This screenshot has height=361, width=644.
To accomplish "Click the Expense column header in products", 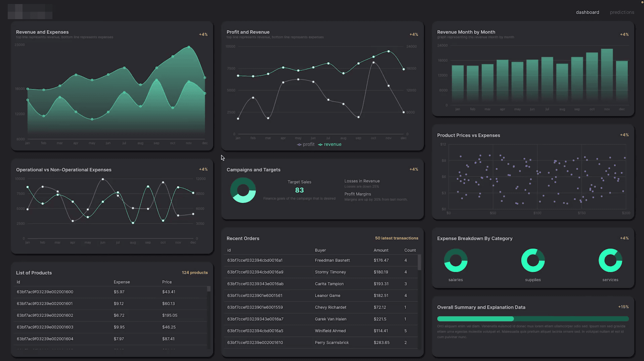I will click(122, 282).
